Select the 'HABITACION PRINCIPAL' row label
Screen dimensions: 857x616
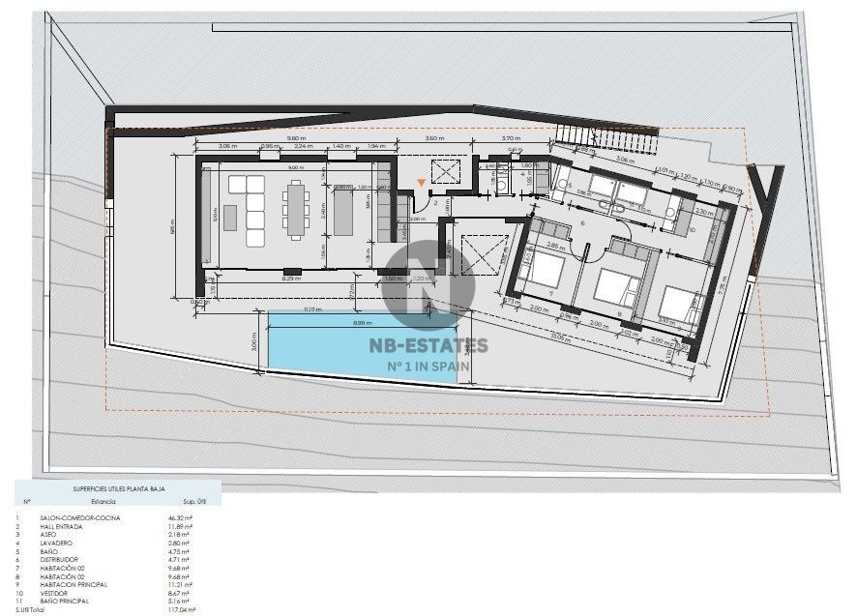(74, 585)
